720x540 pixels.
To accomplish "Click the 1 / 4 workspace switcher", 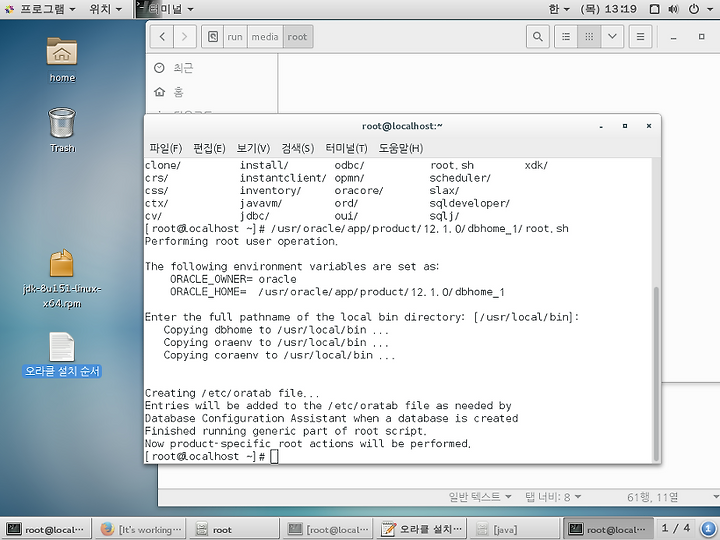I will click(675, 529).
